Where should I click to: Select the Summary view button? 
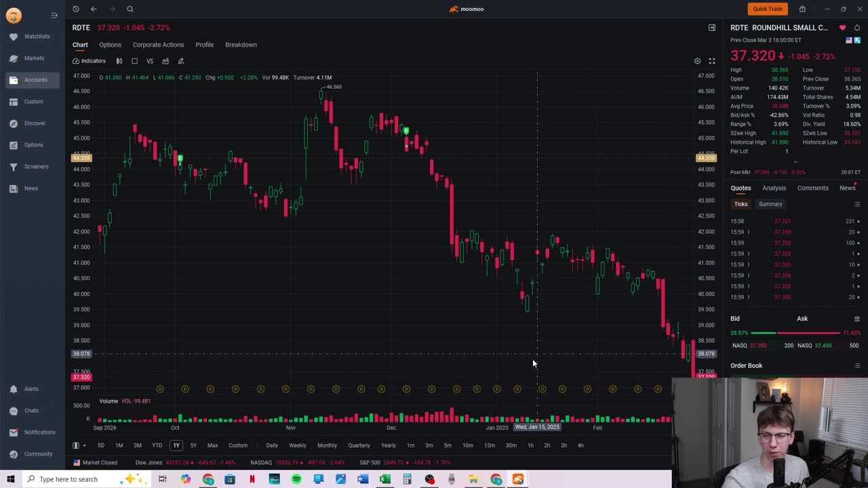pyautogui.click(x=770, y=204)
